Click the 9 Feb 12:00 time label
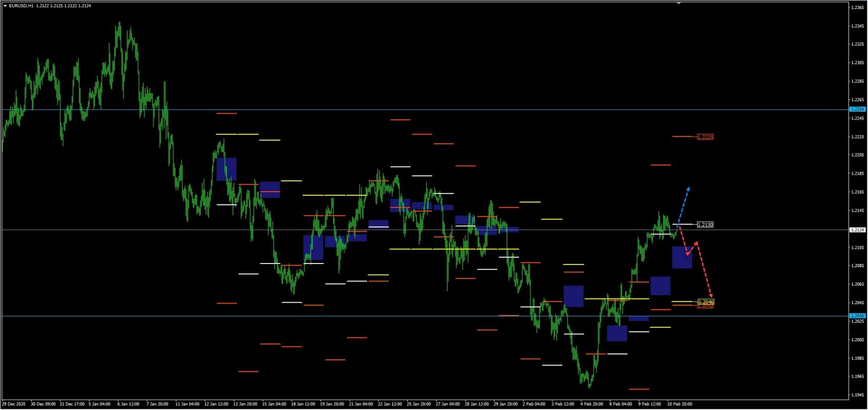The image size is (868, 410). (650, 404)
